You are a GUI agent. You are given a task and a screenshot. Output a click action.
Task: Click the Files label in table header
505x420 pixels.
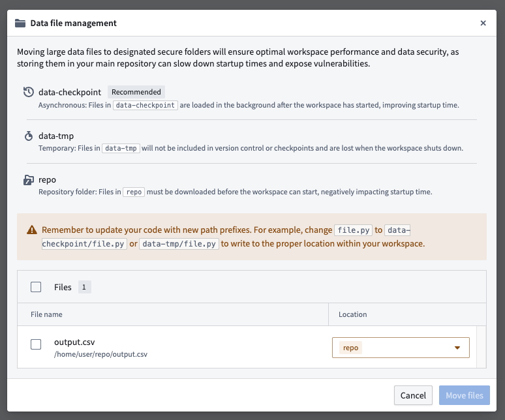click(x=63, y=287)
